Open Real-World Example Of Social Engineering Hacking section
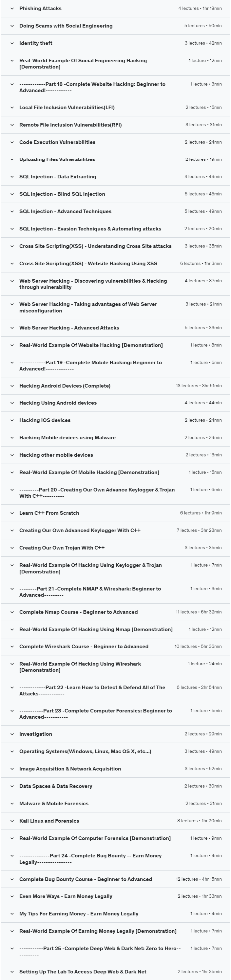Image resolution: width=231 pixels, height=980 pixels. click(83, 64)
